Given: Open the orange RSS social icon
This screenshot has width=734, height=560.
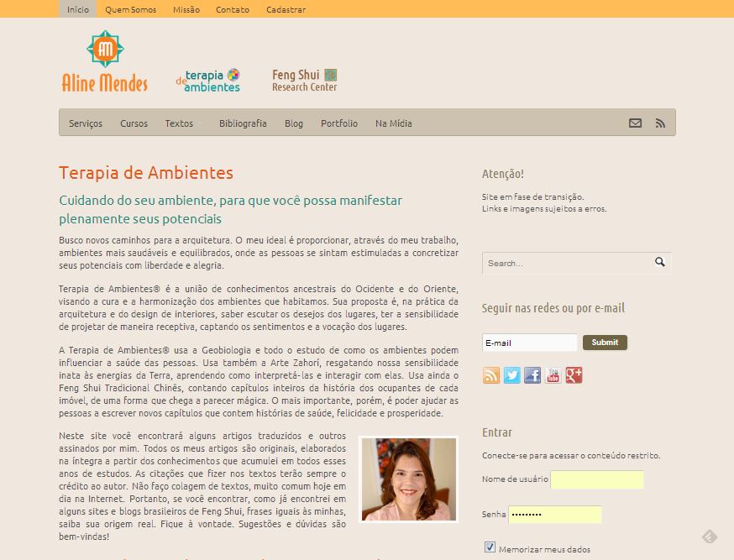Looking at the screenshot, I should pyautogui.click(x=491, y=375).
